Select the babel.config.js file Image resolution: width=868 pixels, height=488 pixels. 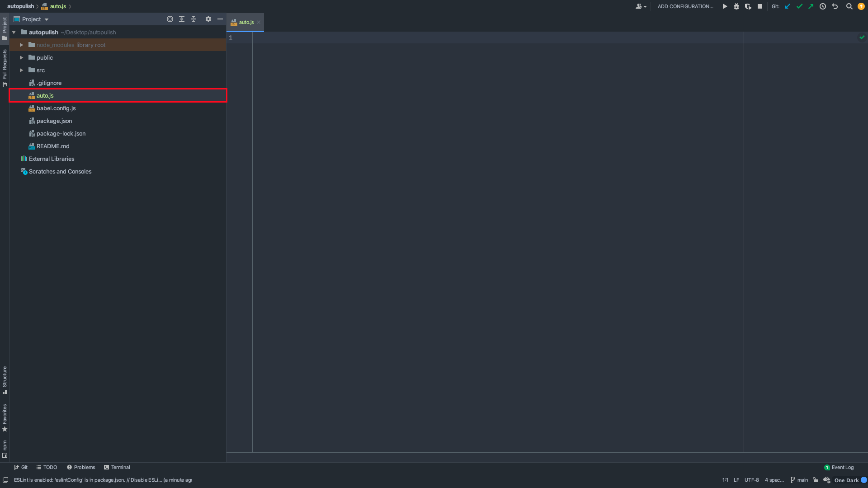click(x=118, y=108)
